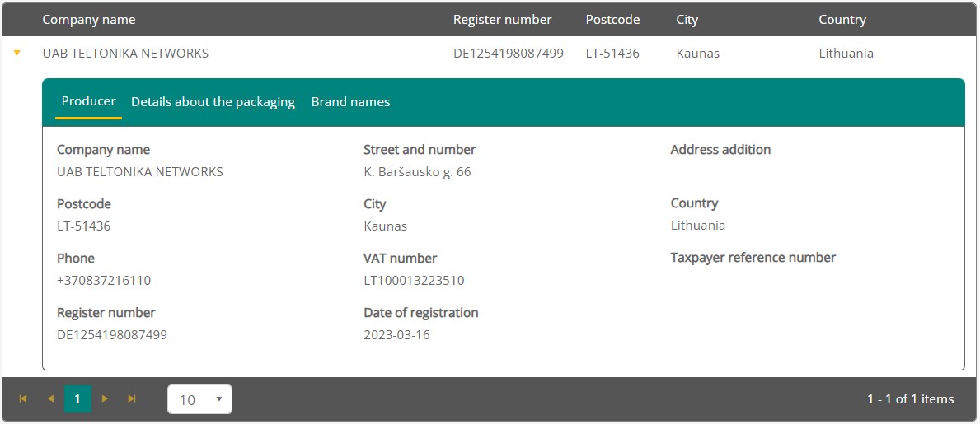Viewport: 980px width, 424px height.
Task: Select the Producer tab
Action: [88, 101]
